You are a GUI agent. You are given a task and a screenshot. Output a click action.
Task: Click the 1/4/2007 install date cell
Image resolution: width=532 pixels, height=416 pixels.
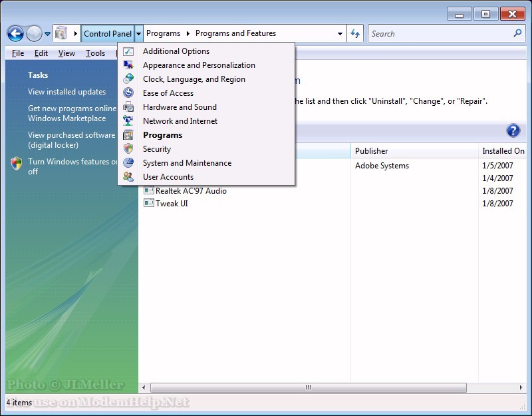point(497,178)
